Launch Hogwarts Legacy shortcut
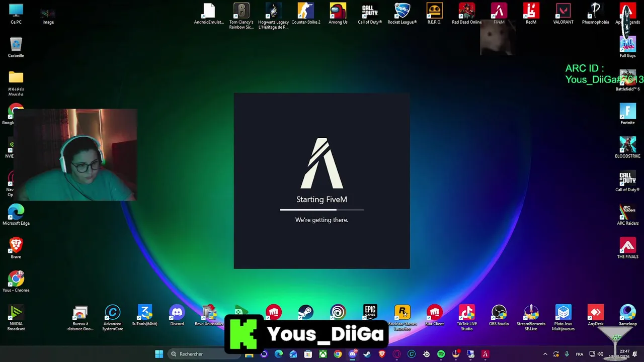Image resolution: width=644 pixels, height=362 pixels. pos(274,16)
